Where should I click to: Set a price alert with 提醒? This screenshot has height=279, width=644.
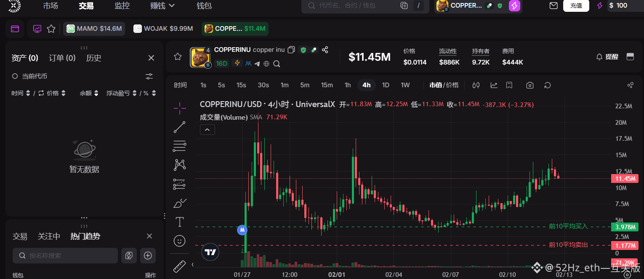point(607,56)
